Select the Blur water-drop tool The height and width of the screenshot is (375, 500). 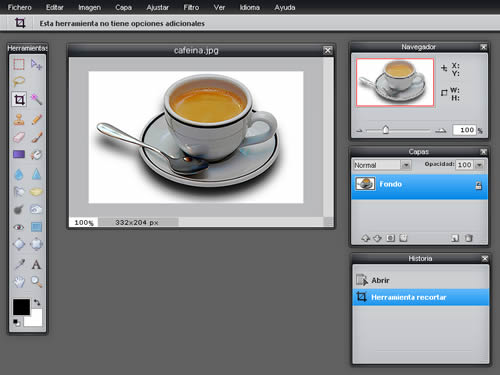pyautogui.click(x=19, y=174)
